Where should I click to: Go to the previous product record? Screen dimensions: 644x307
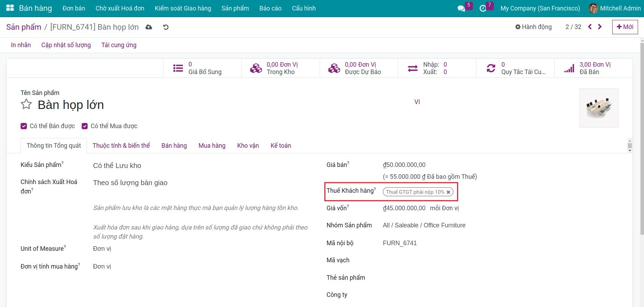(590, 27)
